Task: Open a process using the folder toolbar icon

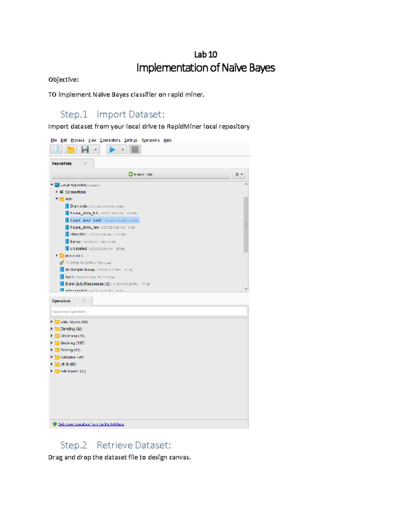Action: point(70,149)
